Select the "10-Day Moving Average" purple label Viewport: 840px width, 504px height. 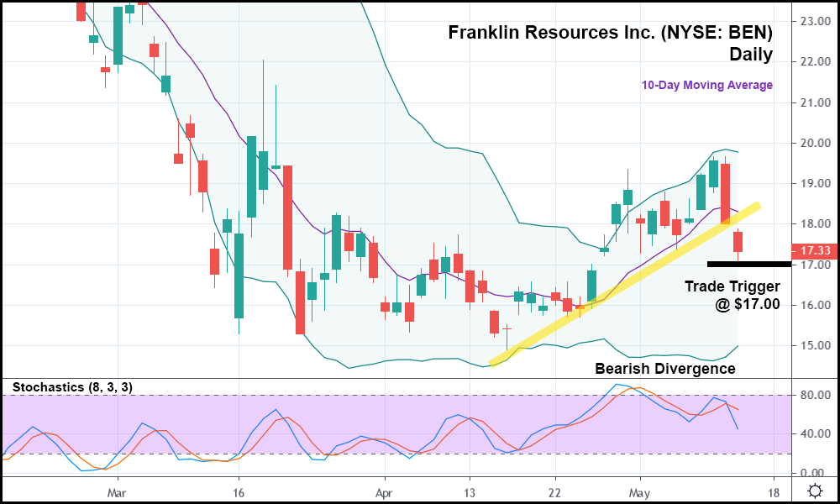pos(707,85)
